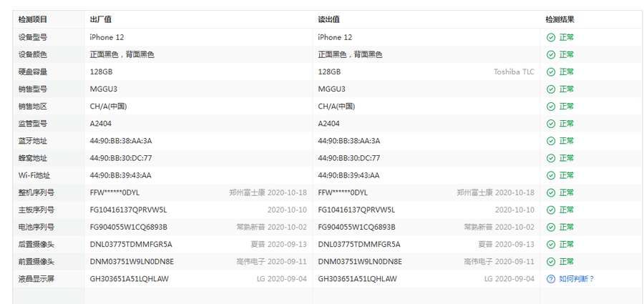Screen dimensions: 644x304
Task: Click the green check icon in 销售地区 row
Action: [x=551, y=107]
